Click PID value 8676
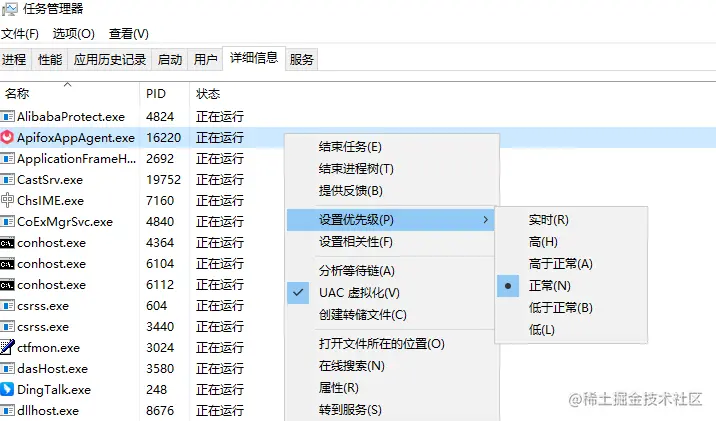Screen dimensions: 716x421 point(160,411)
